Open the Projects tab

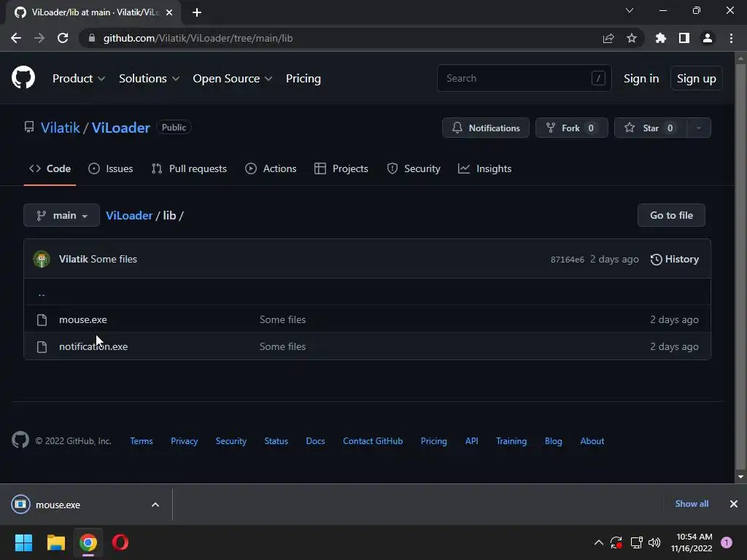coord(341,168)
